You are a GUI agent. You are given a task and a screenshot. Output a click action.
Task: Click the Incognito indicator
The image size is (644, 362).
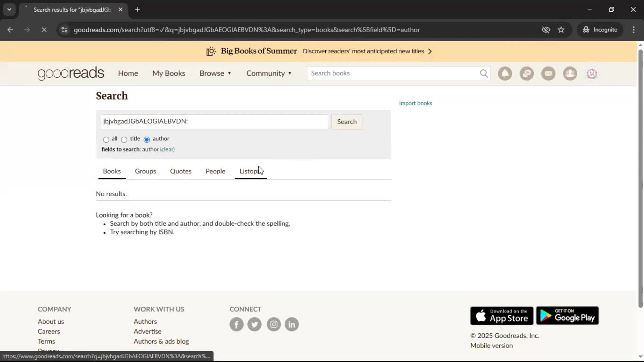(600, 30)
